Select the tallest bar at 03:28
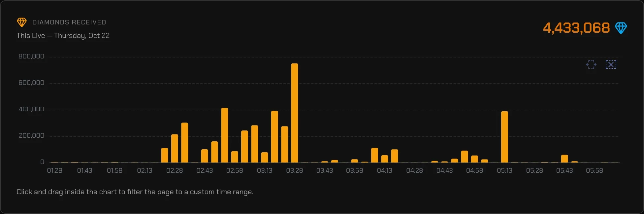The height and width of the screenshot is (214, 644). point(295,113)
